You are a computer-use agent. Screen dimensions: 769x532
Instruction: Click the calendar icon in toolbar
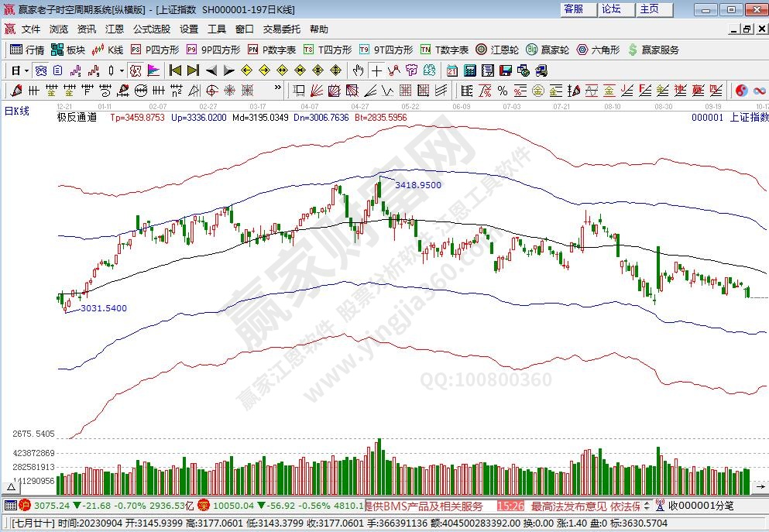(453, 70)
